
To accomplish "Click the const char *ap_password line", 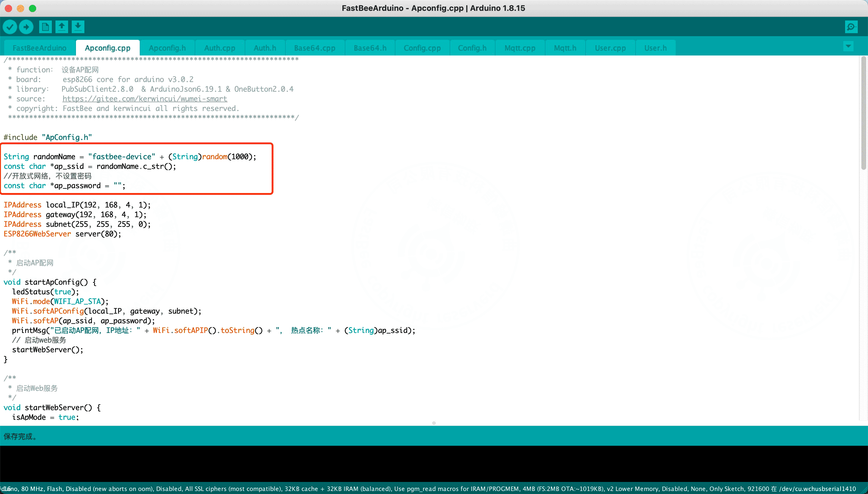I will click(64, 186).
